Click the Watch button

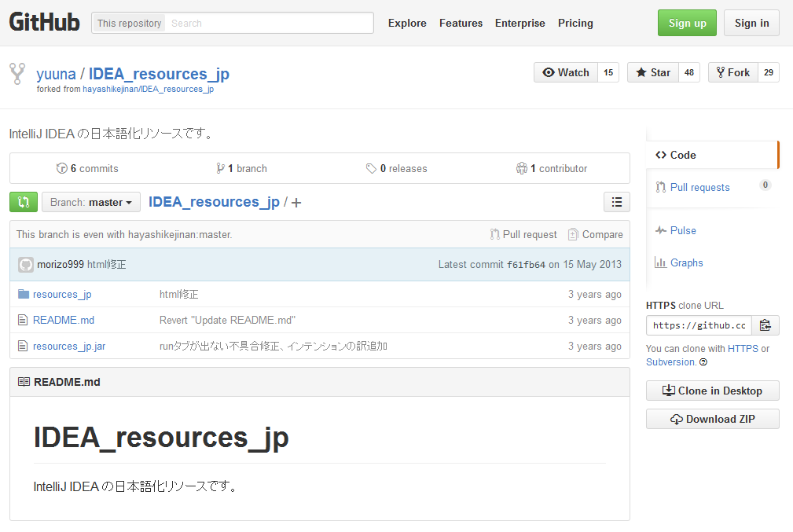click(566, 72)
